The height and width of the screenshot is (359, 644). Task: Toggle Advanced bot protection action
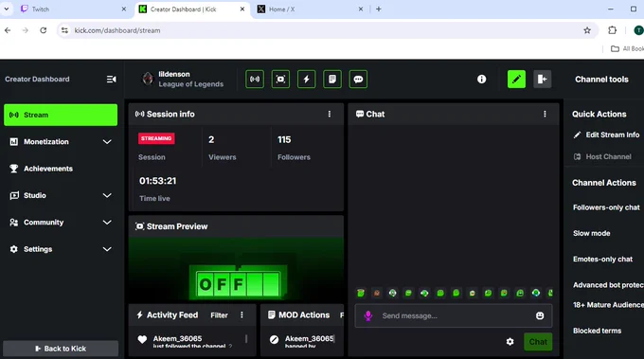pos(608,285)
